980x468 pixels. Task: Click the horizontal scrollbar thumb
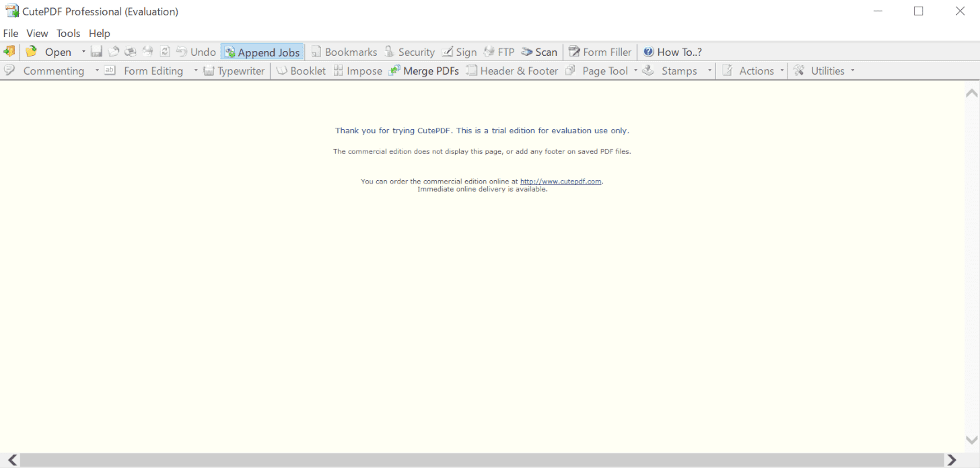[x=481, y=460]
